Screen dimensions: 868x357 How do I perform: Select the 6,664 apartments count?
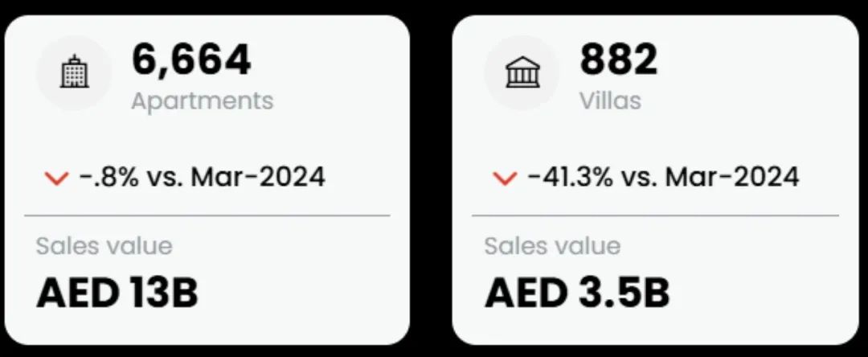tap(191, 59)
